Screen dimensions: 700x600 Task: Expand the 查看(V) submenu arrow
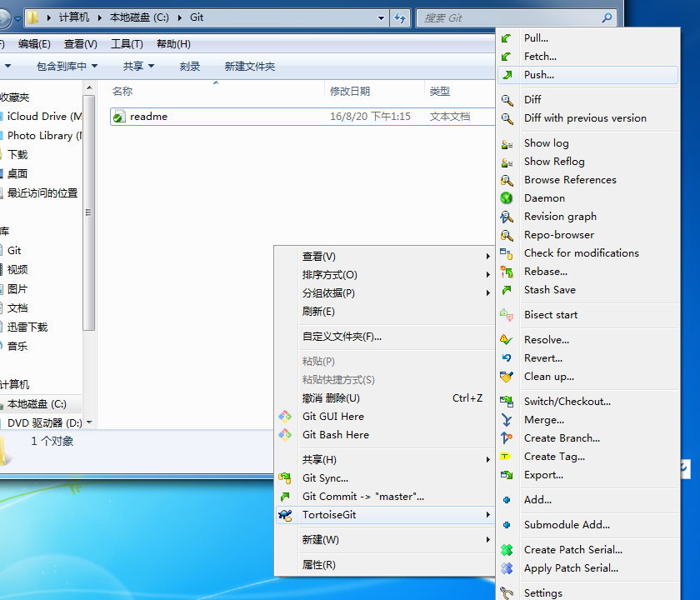click(x=488, y=257)
